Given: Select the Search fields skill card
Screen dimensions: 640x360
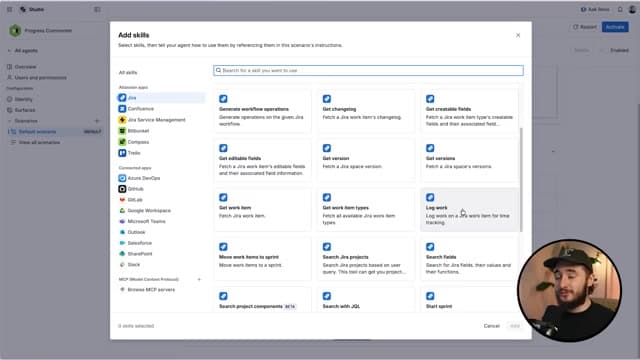Looking at the screenshot, I should pyautogui.click(x=469, y=259).
